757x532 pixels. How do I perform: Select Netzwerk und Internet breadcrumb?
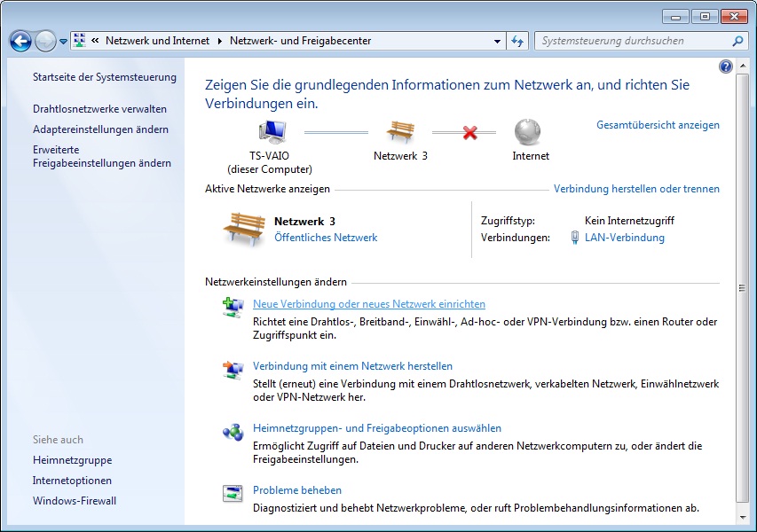157,41
